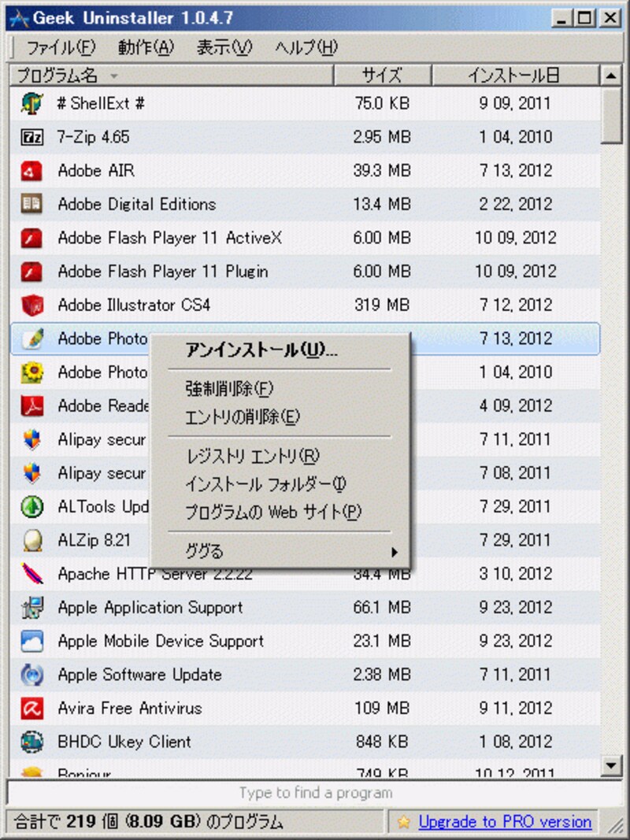This screenshot has height=840, width=630.
Task: Close the Geek Uninstaller window
Action: click(x=610, y=19)
